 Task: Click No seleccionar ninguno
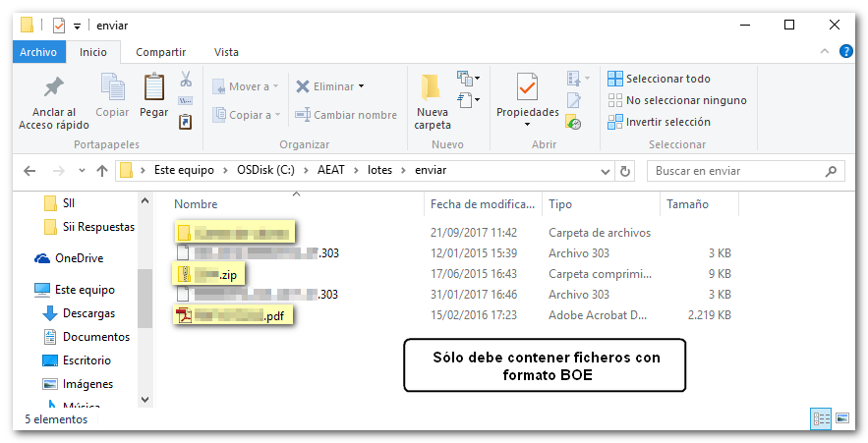676,100
